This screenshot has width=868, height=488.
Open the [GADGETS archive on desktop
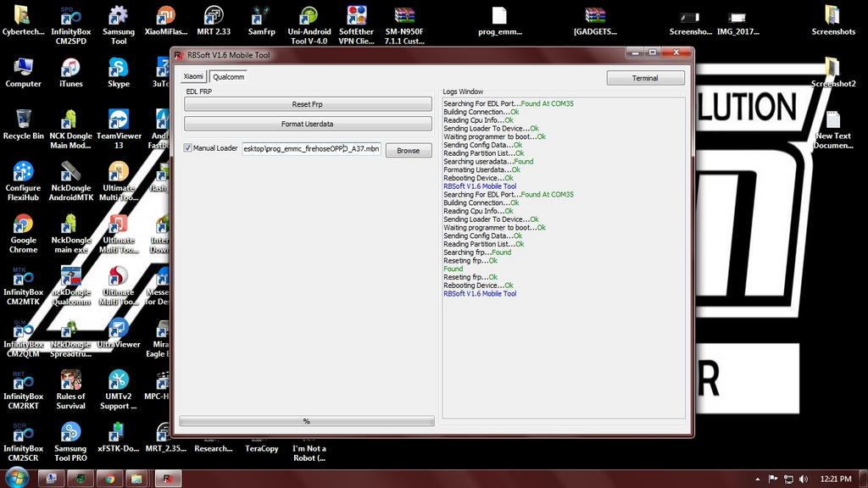(595, 21)
